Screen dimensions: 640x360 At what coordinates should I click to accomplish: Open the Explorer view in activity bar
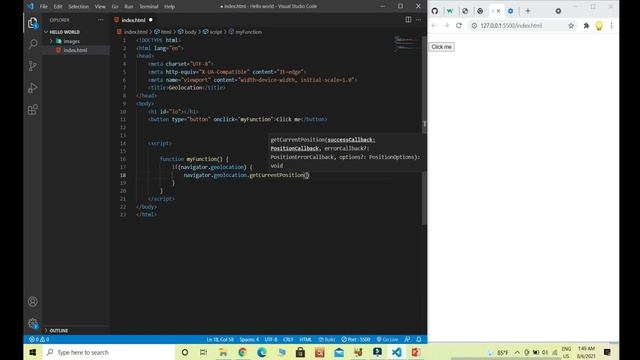pyautogui.click(x=33, y=23)
